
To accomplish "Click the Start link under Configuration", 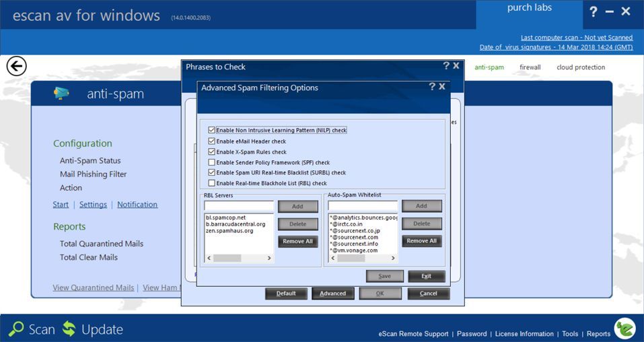I will coord(61,204).
